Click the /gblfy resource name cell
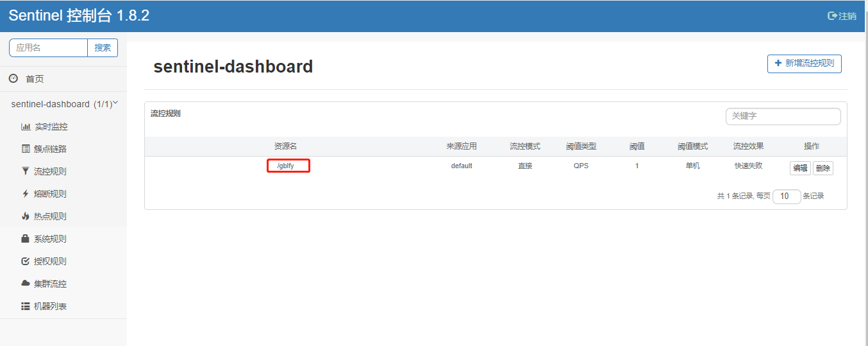Viewport: 868px width, 346px height. (285, 166)
